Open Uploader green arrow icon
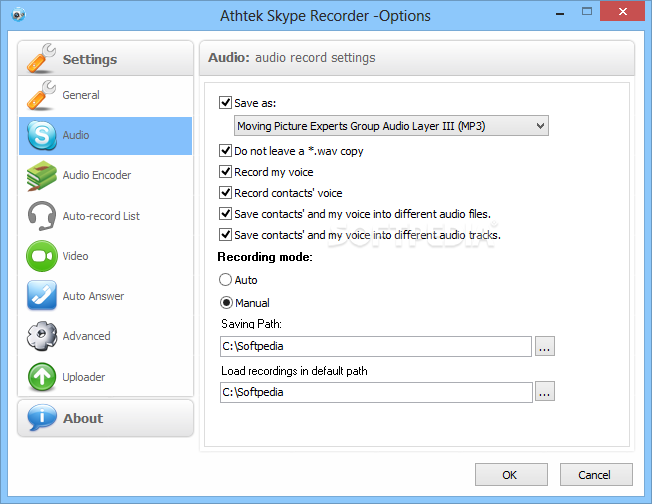652x504 pixels. (x=42, y=377)
